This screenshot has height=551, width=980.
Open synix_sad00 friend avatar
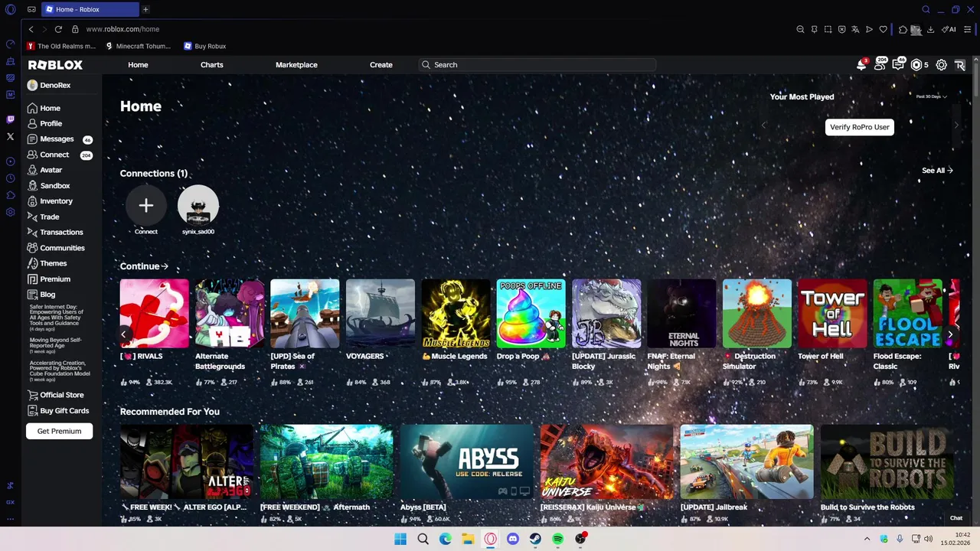[x=198, y=205]
